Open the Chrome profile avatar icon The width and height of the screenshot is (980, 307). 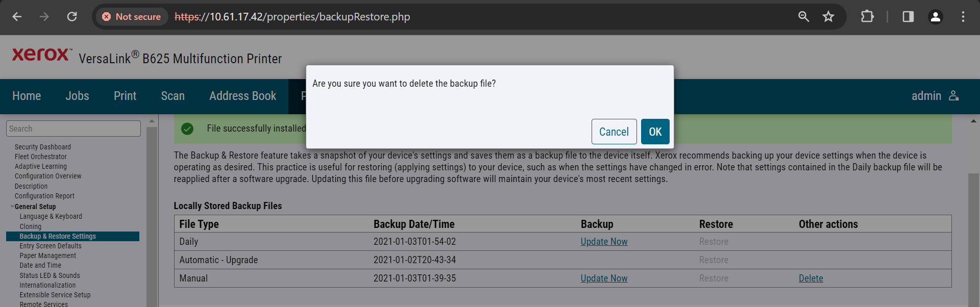936,17
